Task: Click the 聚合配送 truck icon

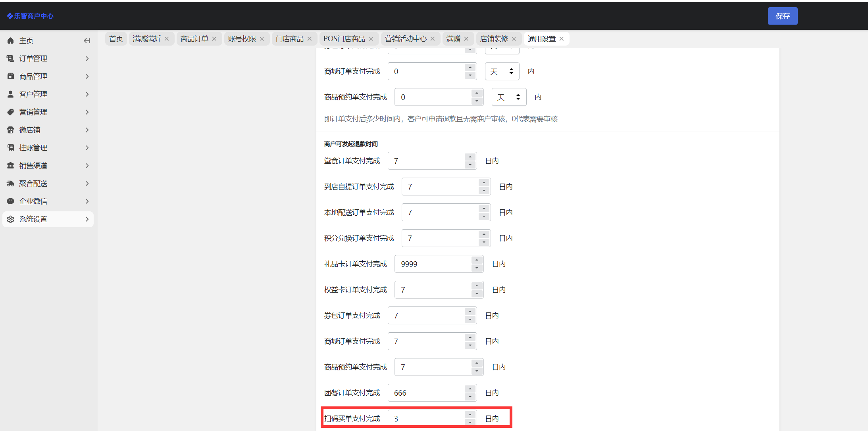Action: tap(11, 184)
